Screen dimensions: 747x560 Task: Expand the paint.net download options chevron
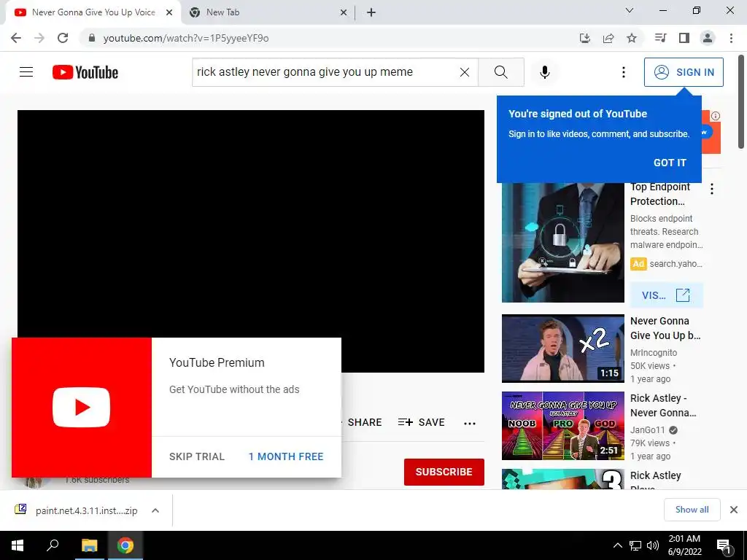coord(155,510)
